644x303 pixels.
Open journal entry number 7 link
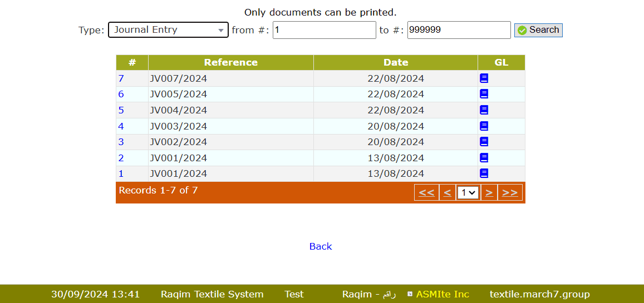[x=121, y=78]
